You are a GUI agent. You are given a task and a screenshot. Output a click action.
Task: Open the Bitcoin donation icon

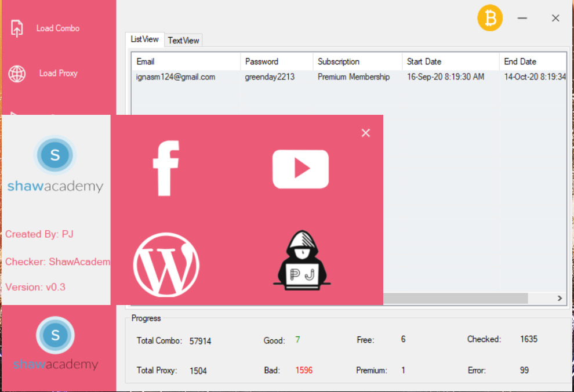(x=490, y=18)
